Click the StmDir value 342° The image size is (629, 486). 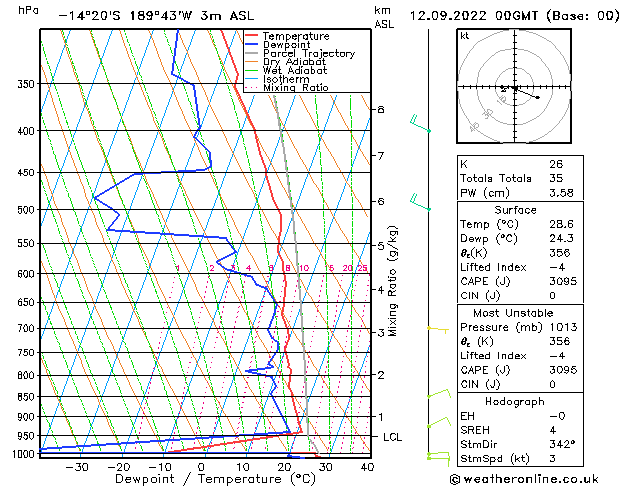562,444
